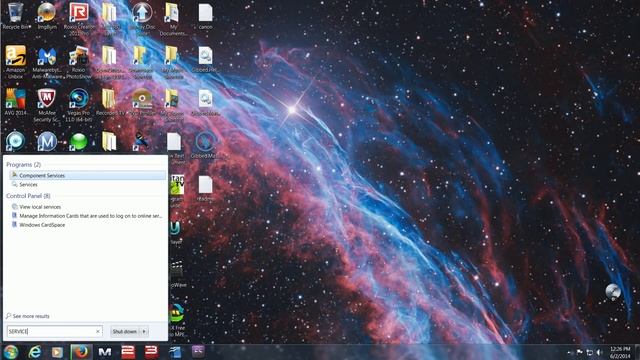Open the Recorded TV folder
The image size is (640, 360).
click(109, 102)
